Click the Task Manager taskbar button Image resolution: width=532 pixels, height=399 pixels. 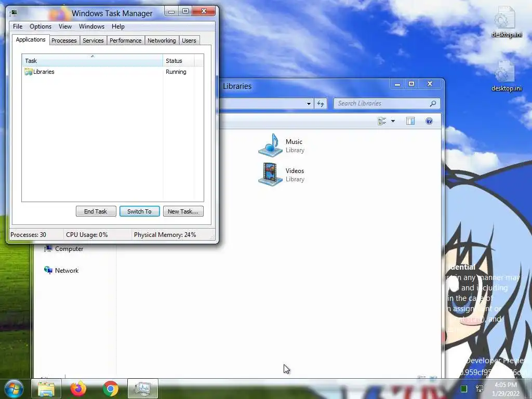click(x=143, y=389)
